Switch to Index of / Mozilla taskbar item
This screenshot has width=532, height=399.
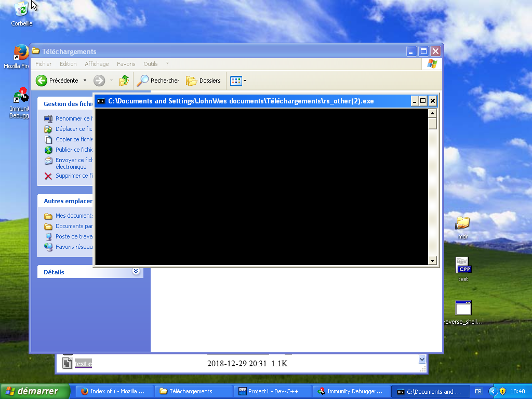coord(114,391)
